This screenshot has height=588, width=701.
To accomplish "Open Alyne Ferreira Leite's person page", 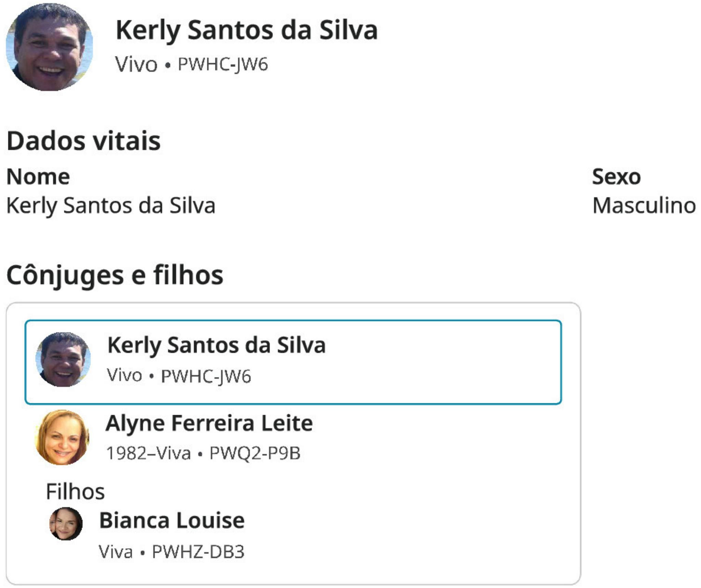I will tap(209, 423).
